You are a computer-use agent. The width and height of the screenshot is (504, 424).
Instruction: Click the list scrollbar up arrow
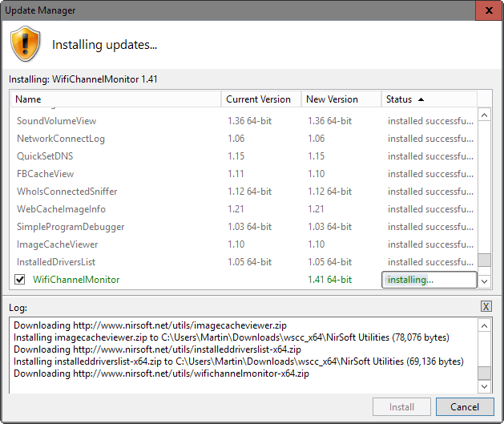pos(485,115)
